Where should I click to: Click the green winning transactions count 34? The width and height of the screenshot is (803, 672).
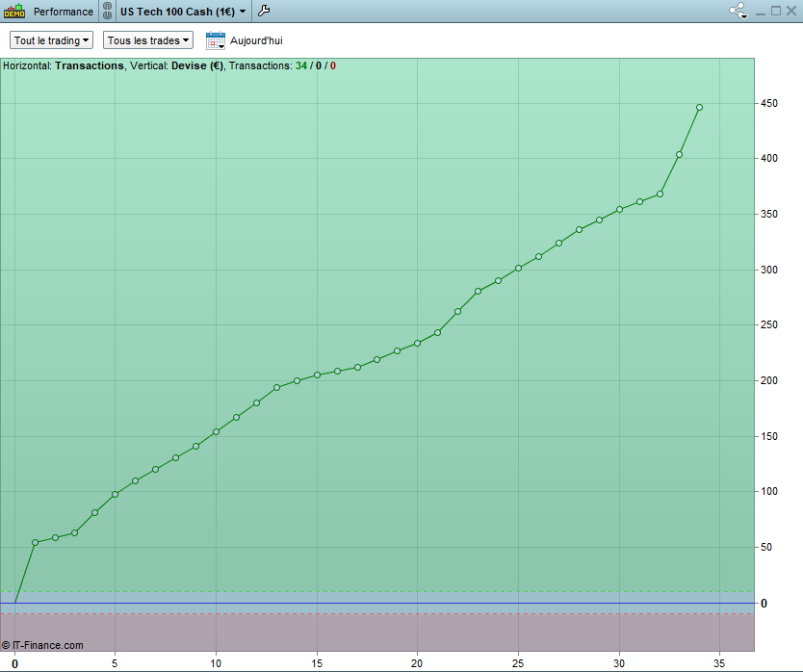point(301,66)
